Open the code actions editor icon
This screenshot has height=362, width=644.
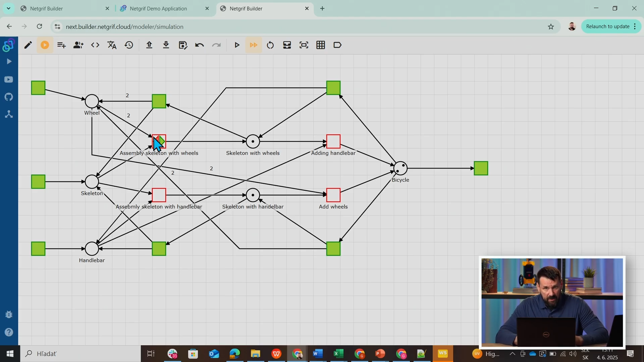tap(95, 45)
